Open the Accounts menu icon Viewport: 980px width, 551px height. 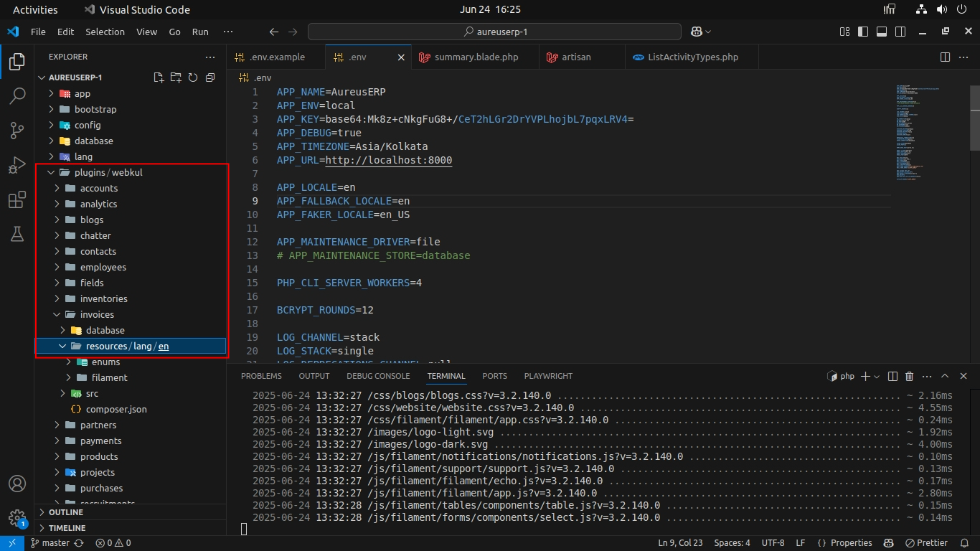17,484
